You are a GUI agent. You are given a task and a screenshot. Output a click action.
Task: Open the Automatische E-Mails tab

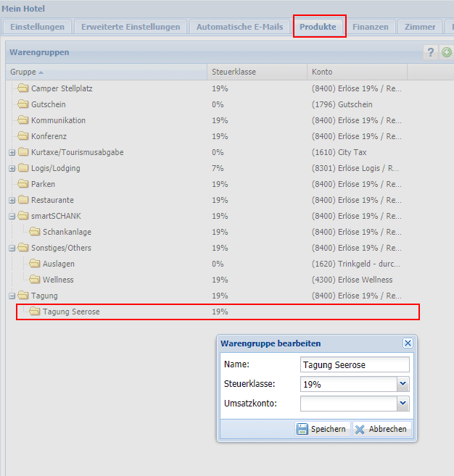(x=239, y=27)
